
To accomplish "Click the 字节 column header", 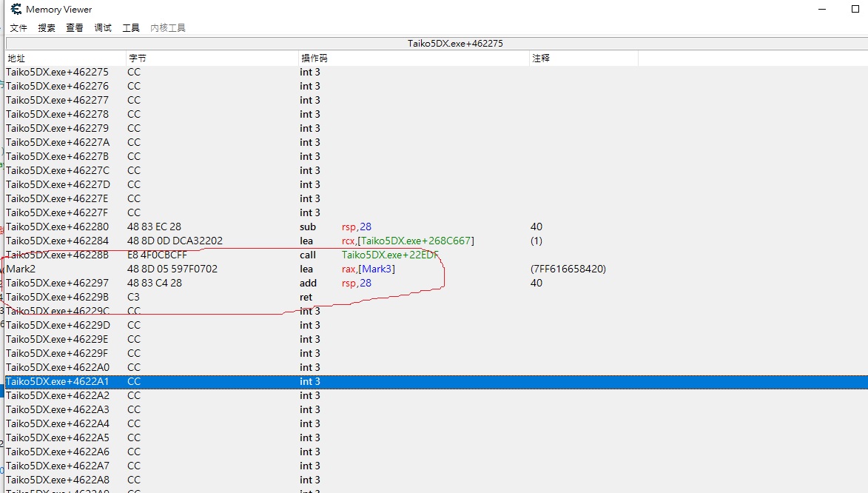I will [212, 58].
